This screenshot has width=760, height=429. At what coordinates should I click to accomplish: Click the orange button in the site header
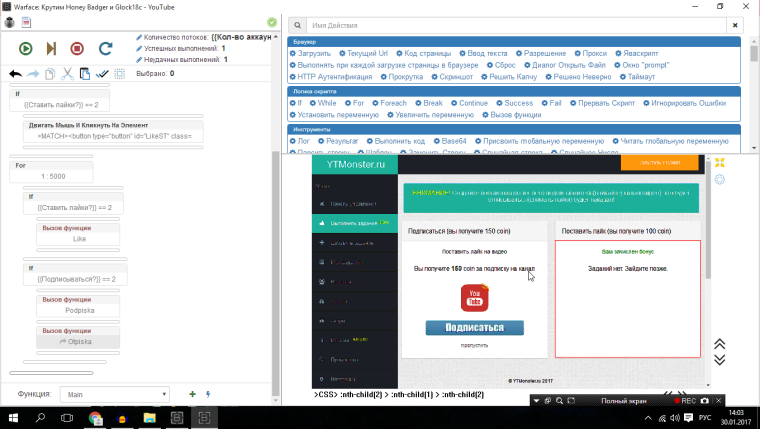659,163
